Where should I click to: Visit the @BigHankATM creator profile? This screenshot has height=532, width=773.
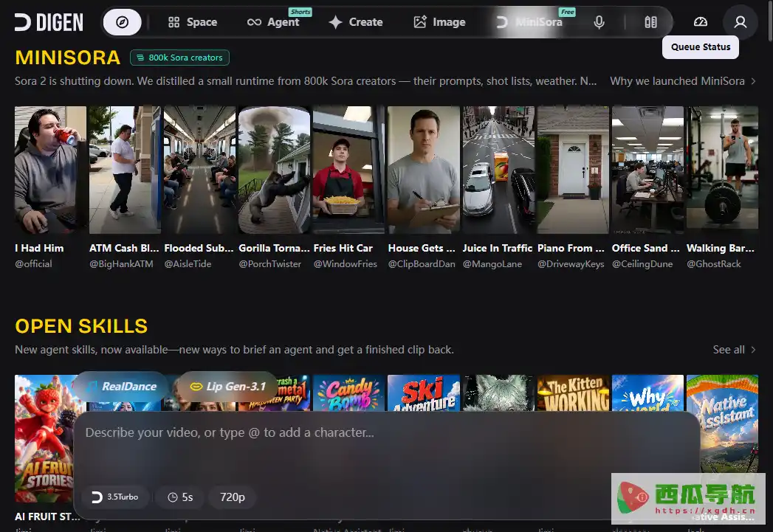point(121,264)
